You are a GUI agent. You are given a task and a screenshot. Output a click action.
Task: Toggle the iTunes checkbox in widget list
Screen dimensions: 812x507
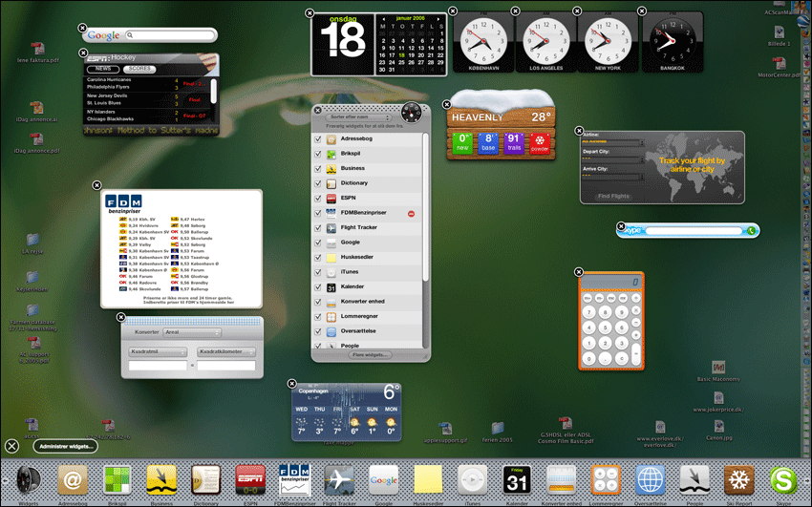[x=318, y=272]
